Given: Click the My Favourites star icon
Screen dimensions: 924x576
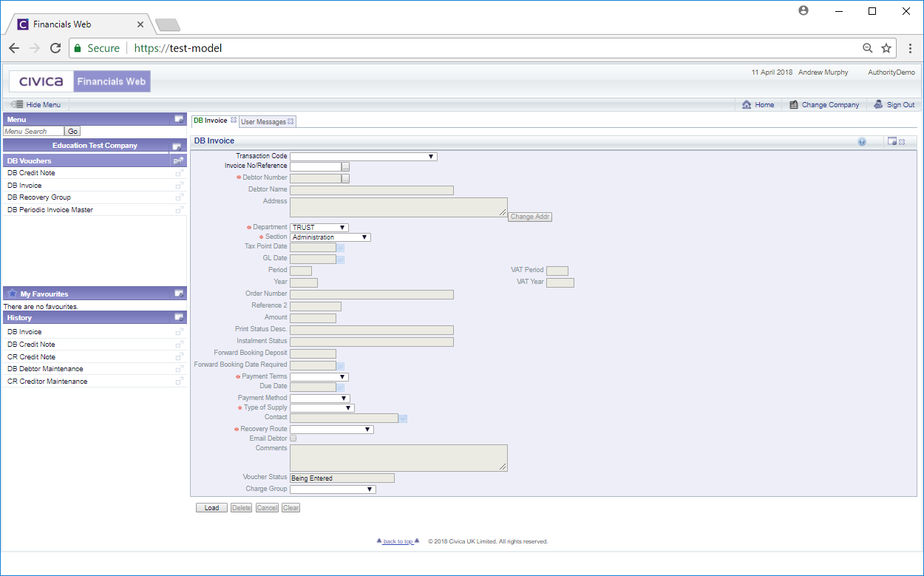Looking at the screenshot, I should pyautogui.click(x=12, y=294).
